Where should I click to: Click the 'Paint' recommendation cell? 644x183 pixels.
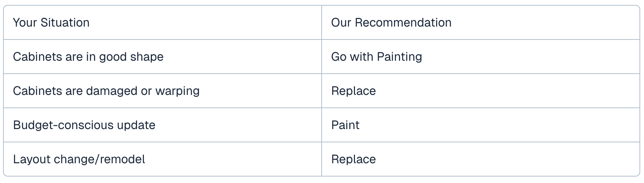tap(345, 125)
